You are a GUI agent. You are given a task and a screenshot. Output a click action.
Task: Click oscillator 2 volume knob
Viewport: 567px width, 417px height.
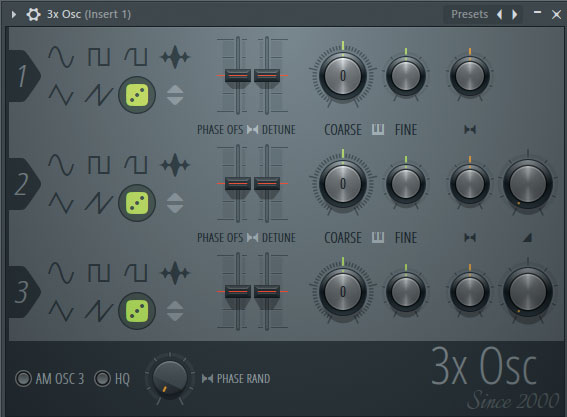pos(528,184)
